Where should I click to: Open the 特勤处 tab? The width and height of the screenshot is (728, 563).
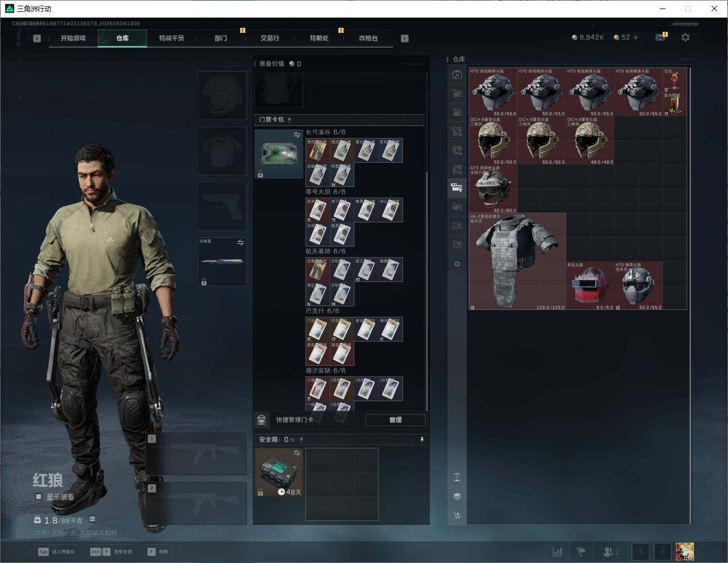pos(319,38)
